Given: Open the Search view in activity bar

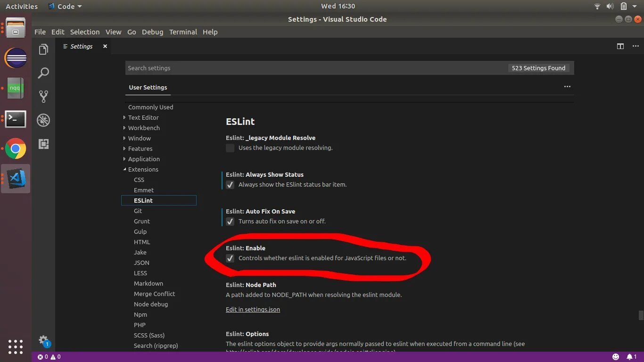Looking at the screenshot, I should pos(43,73).
